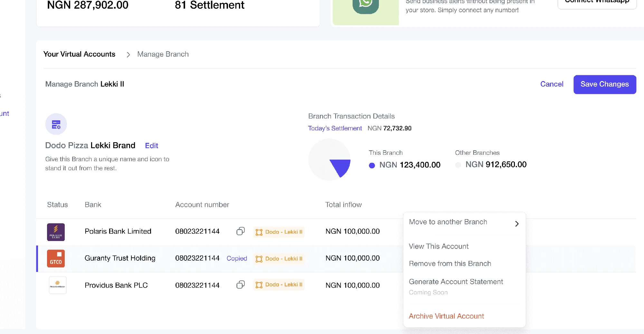The image size is (644, 334).
Task: Click NGN 287,902.00 balance amount
Action: (x=88, y=5)
